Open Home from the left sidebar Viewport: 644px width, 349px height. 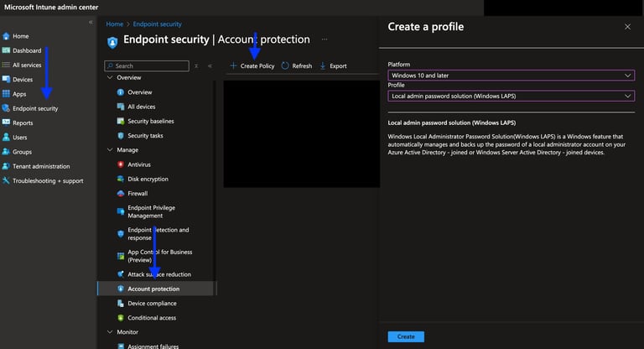point(16,36)
